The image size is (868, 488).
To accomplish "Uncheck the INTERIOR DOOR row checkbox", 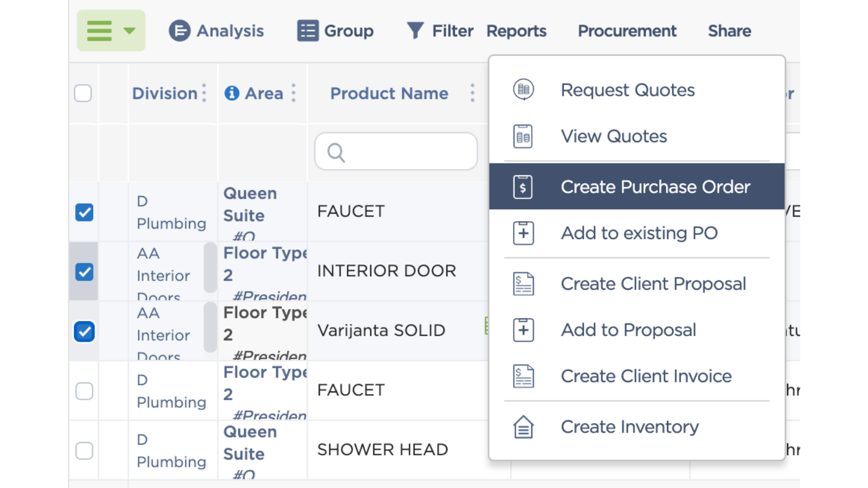I will (x=85, y=272).
